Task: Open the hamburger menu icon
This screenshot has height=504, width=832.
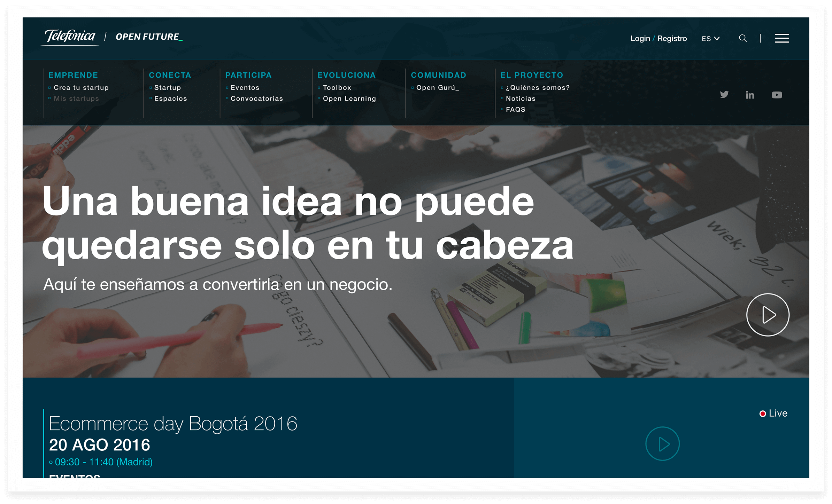Action: 782,38
